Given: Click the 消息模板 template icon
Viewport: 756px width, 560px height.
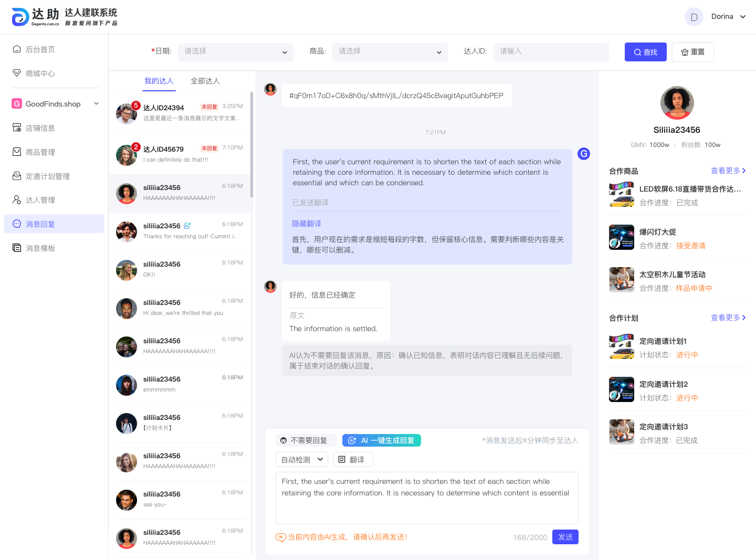Looking at the screenshot, I should 17,248.
